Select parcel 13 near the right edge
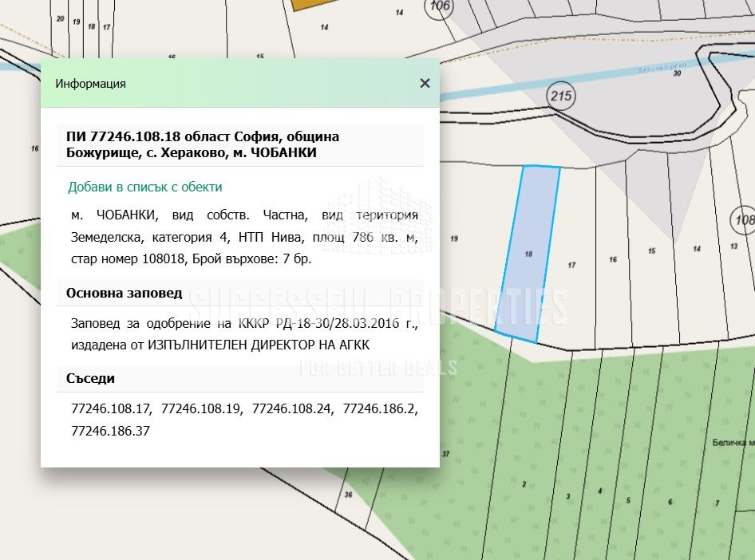Viewport: 755px width, 560px height. tap(733, 246)
